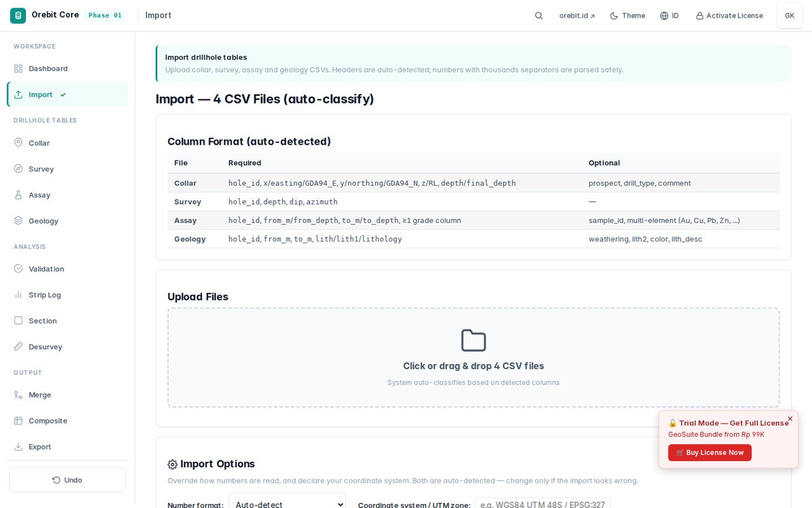Click the green checkmark next to Import
The image size is (812, 508).
(63, 95)
